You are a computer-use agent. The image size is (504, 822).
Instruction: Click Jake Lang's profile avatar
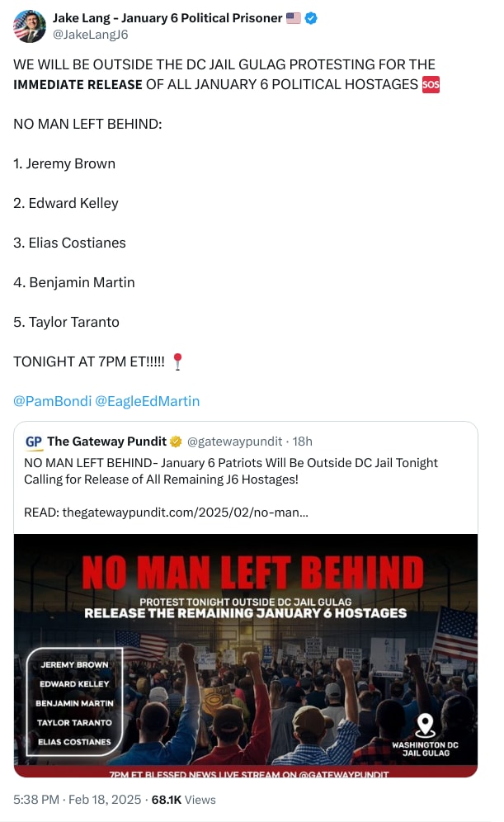pos(30,26)
